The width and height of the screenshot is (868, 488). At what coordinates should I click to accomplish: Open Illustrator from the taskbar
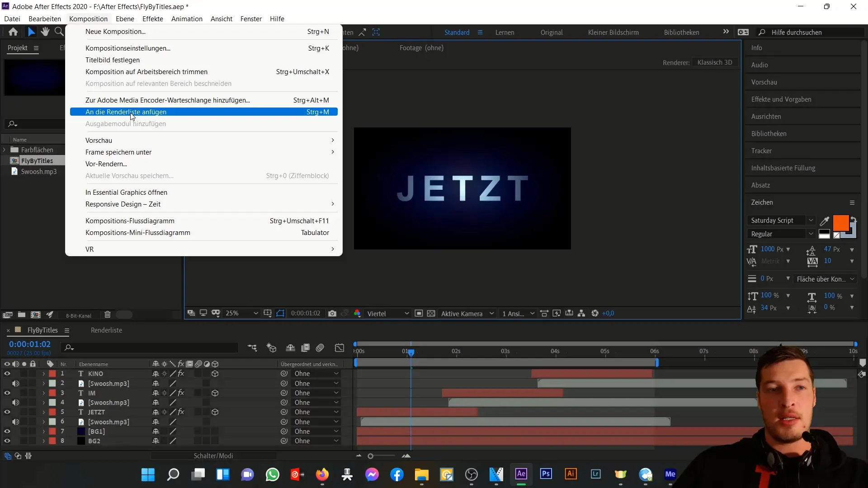coord(571,474)
